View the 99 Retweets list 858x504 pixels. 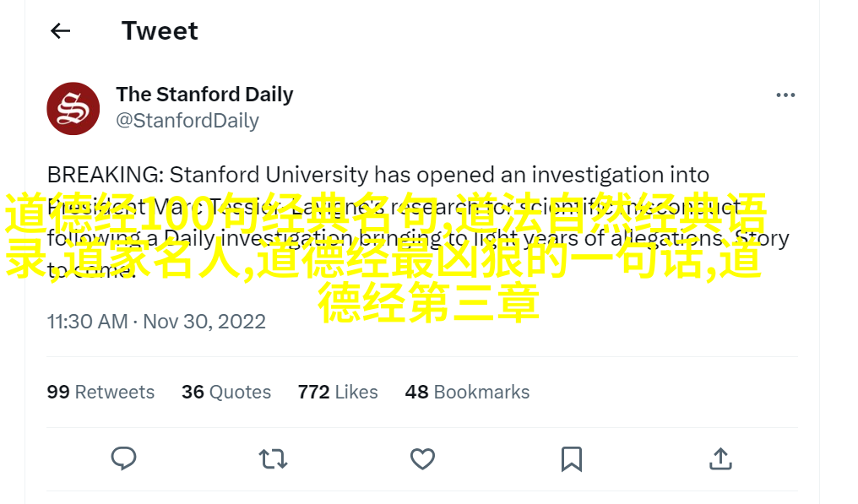(x=100, y=392)
